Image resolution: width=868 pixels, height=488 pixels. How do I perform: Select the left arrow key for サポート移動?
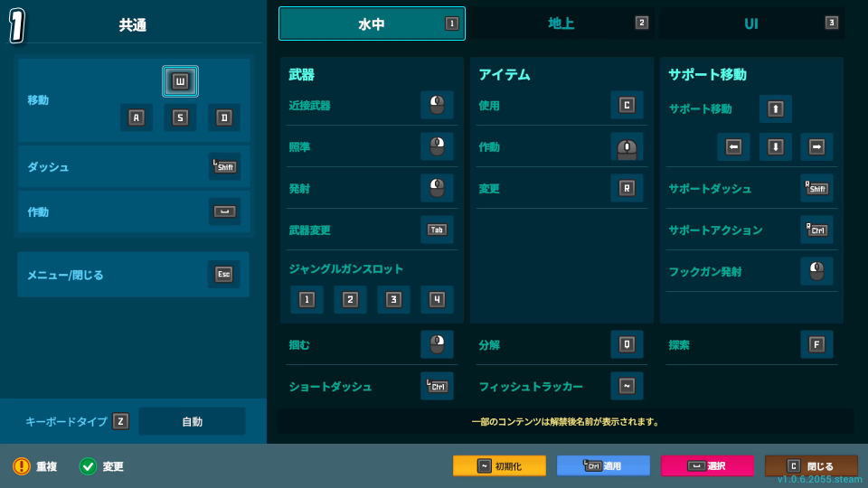(733, 146)
